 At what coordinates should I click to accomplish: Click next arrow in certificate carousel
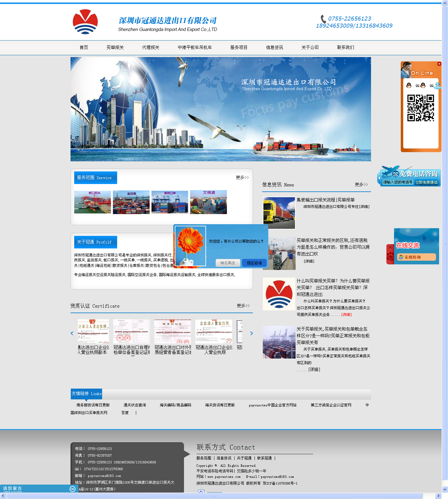point(251,333)
